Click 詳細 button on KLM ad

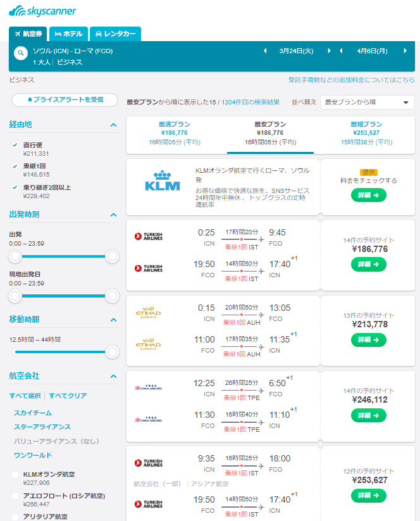pyautogui.click(x=369, y=195)
